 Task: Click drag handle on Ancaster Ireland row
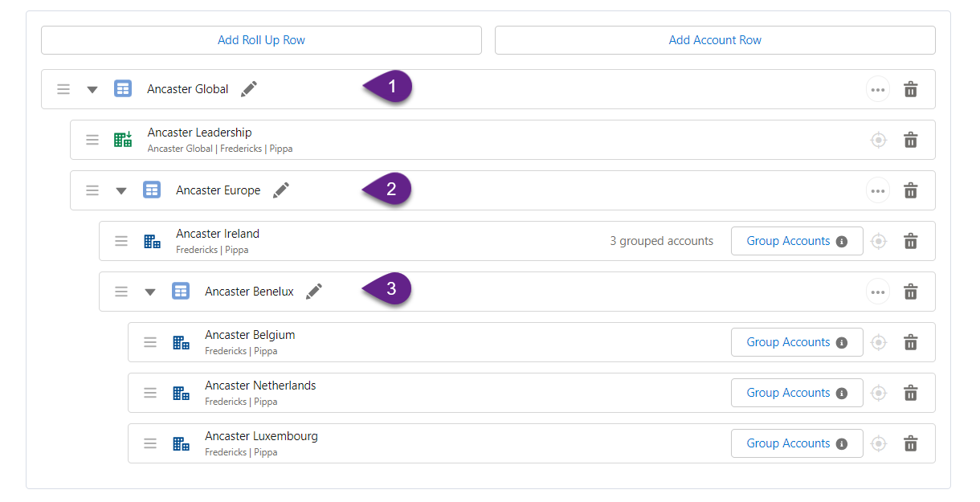click(x=121, y=241)
